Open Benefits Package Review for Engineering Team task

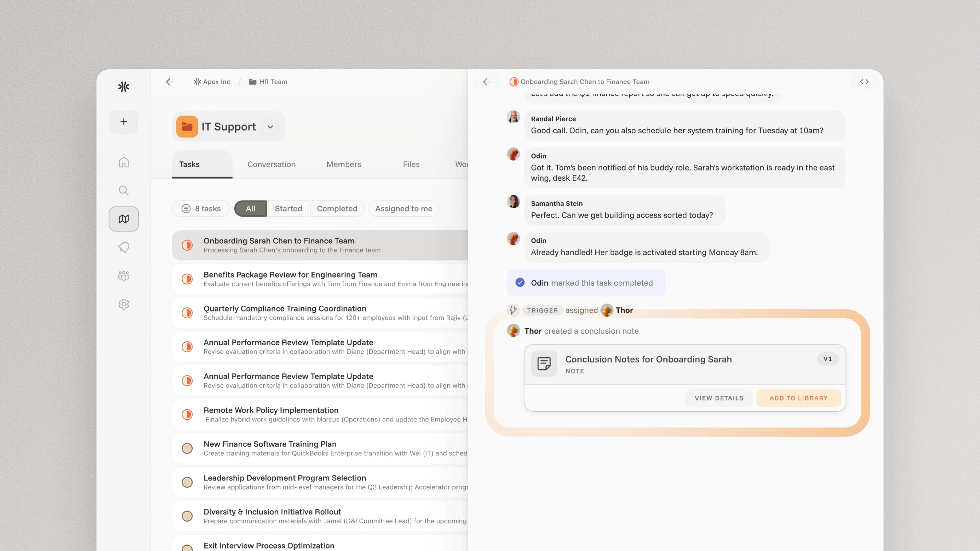pyautogui.click(x=320, y=279)
